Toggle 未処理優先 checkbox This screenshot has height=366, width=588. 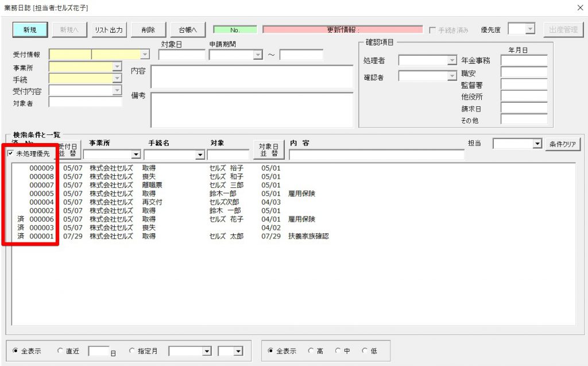10,153
